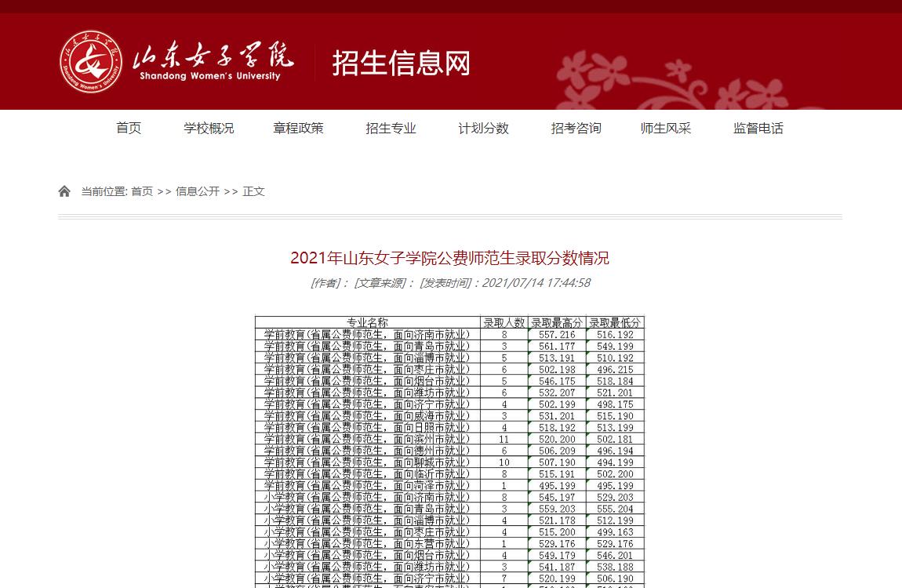Open the 师生风采 menu item

(x=665, y=129)
